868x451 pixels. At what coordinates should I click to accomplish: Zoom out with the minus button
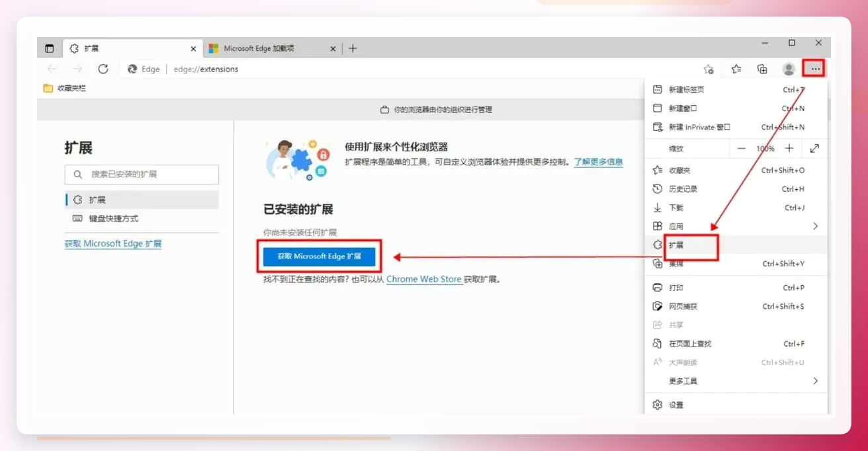(742, 149)
